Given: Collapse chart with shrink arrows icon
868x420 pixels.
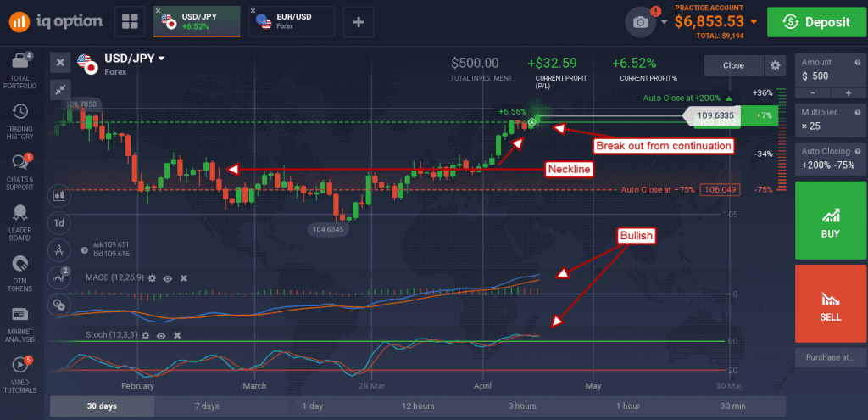Looking at the screenshot, I should [60, 89].
